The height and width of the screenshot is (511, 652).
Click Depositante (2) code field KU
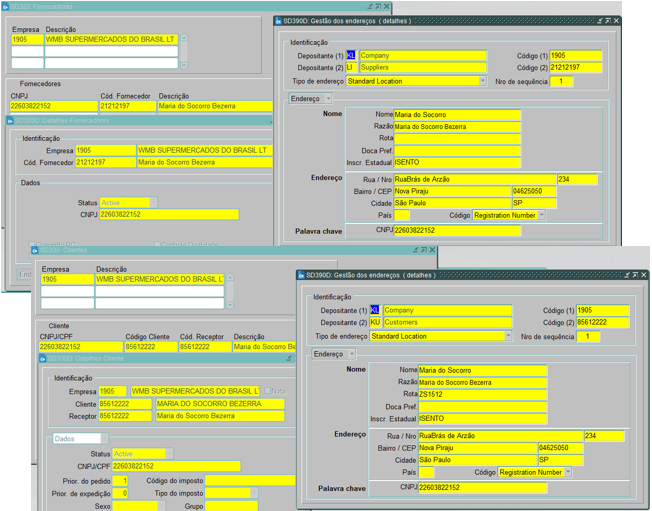point(375,322)
